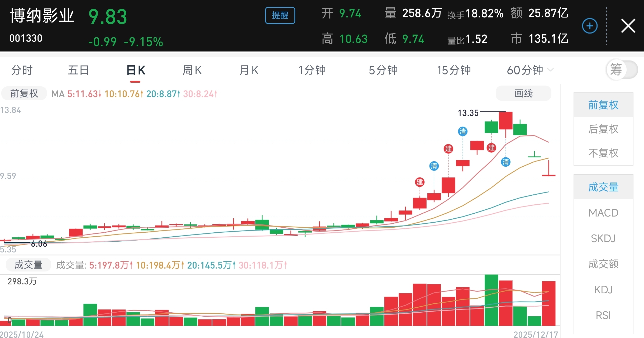Expand the 60分钟 period dropdown arrow
The image size is (644, 338).
tap(550, 70)
